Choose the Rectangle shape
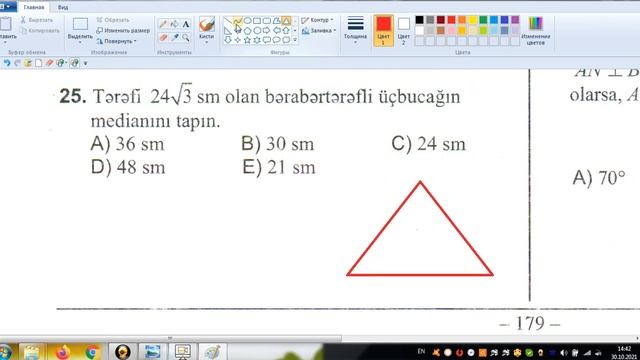The height and width of the screenshot is (360, 640). click(x=257, y=21)
